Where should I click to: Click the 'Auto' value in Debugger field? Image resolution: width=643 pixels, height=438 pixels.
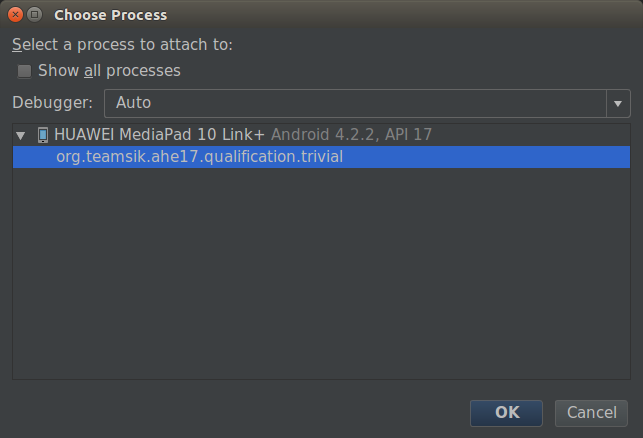point(133,103)
